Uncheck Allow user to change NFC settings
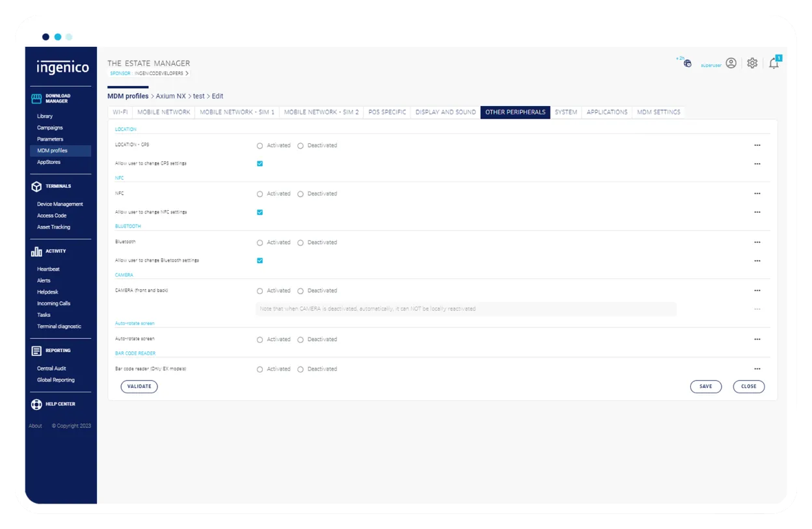Viewport: 812px width, 529px height. click(x=260, y=212)
